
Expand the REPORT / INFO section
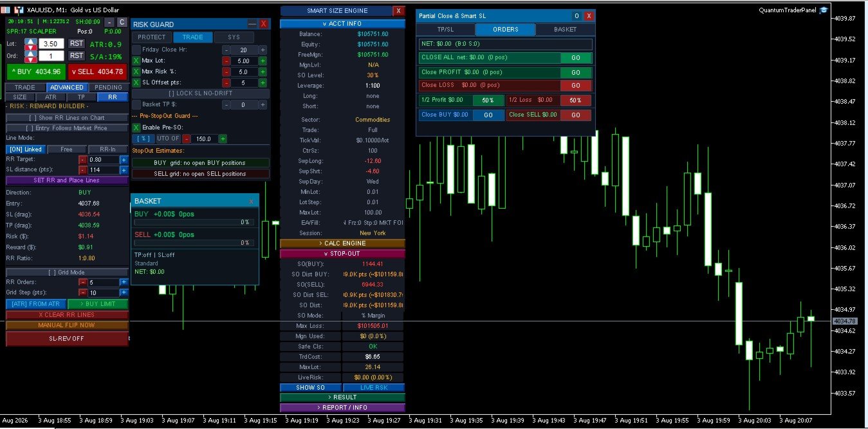tap(342, 408)
